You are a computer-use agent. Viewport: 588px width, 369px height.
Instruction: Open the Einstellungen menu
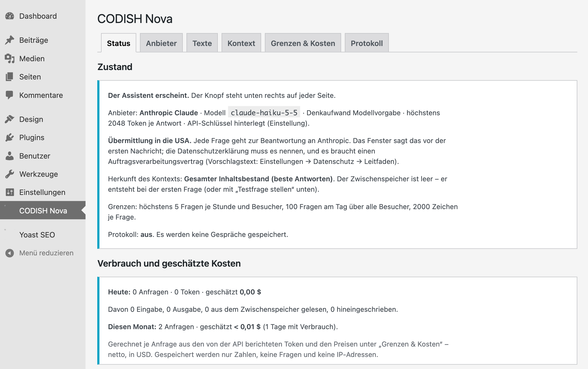click(x=43, y=192)
